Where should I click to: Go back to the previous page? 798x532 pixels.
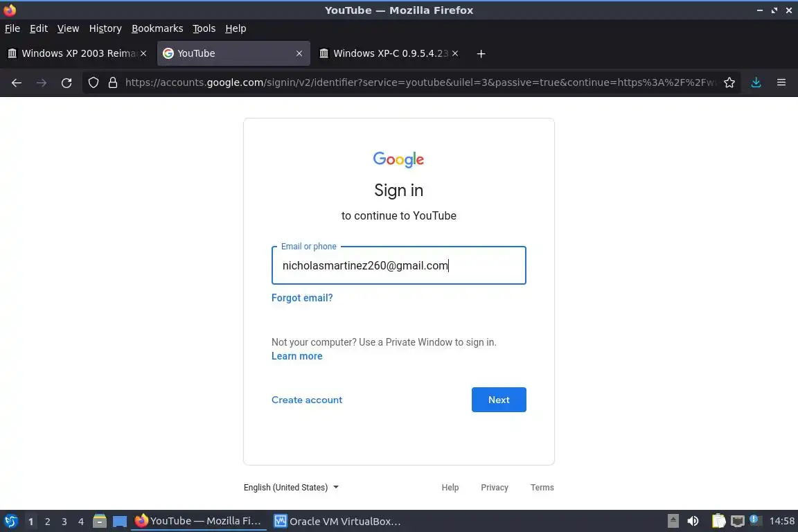click(17, 82)
